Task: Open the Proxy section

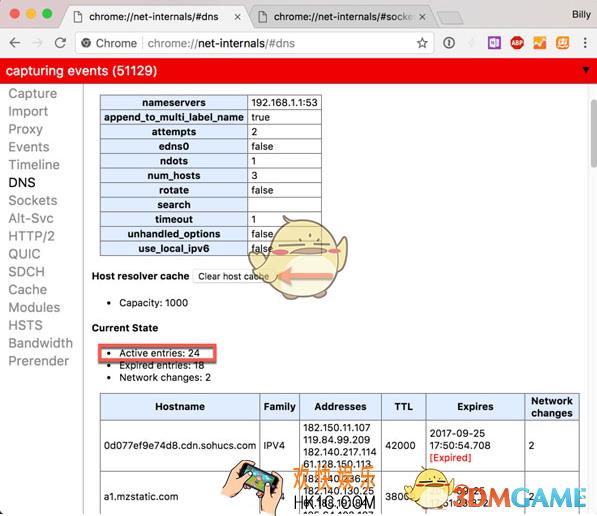Action: pos(26,129)
